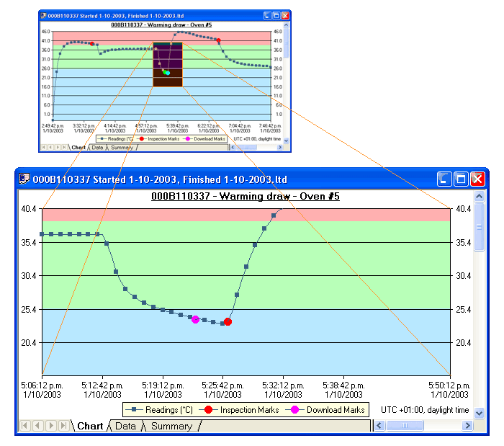Go to previous sheet in large window
This screenshot has height=446, width=504.
(x=37, y=426)
